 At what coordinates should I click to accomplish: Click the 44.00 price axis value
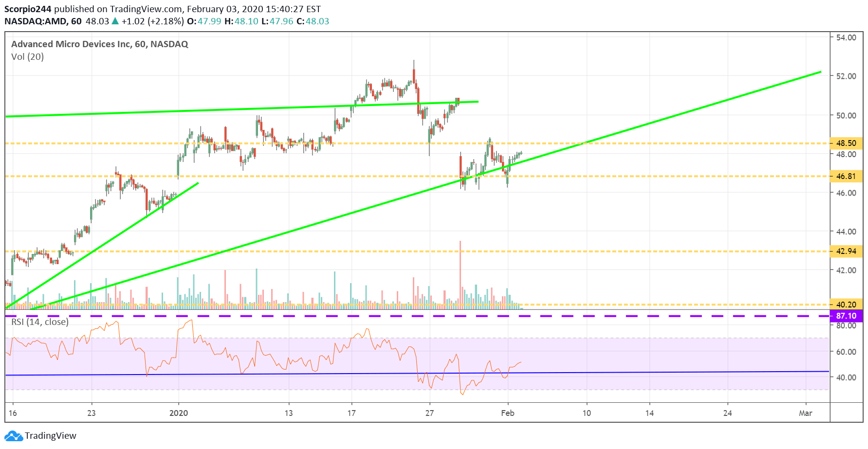[846, 232]
